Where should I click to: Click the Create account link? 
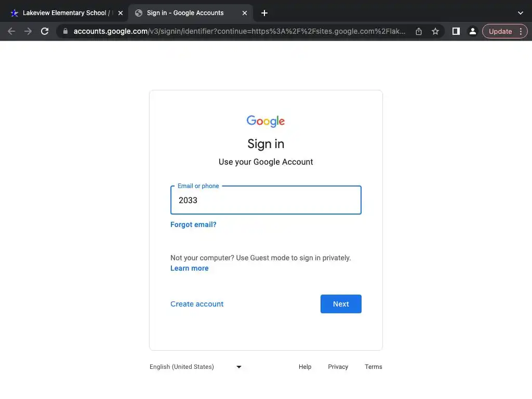[x=197, y=304]
